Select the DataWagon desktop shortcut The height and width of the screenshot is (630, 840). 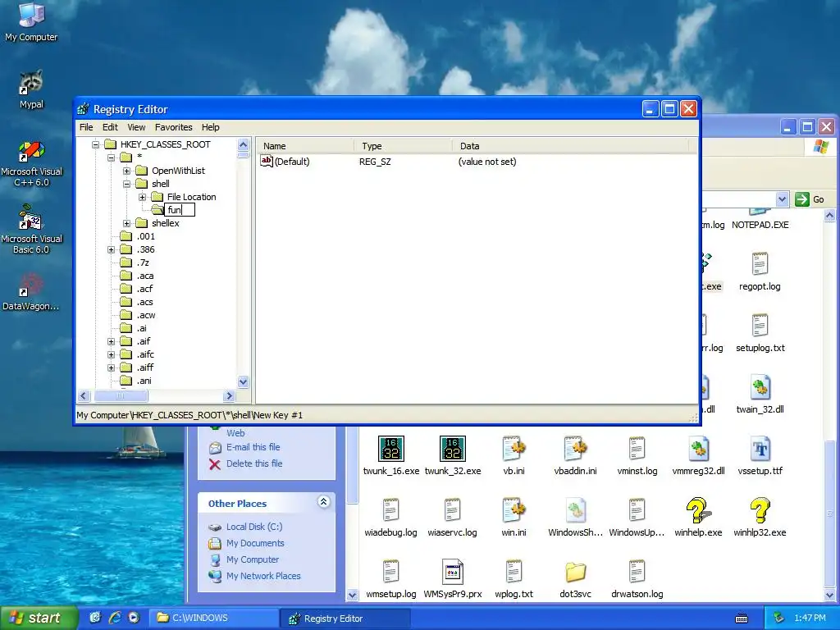pyautogui.click(x=31, y=292)
